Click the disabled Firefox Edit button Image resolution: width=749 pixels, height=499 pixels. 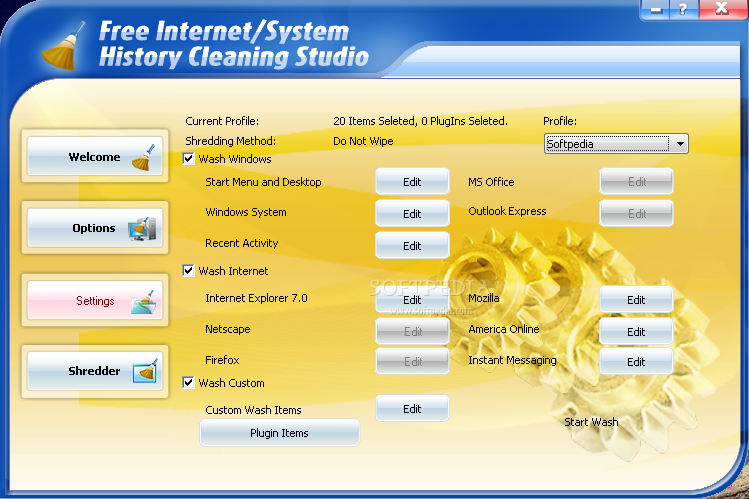(412, 361)
